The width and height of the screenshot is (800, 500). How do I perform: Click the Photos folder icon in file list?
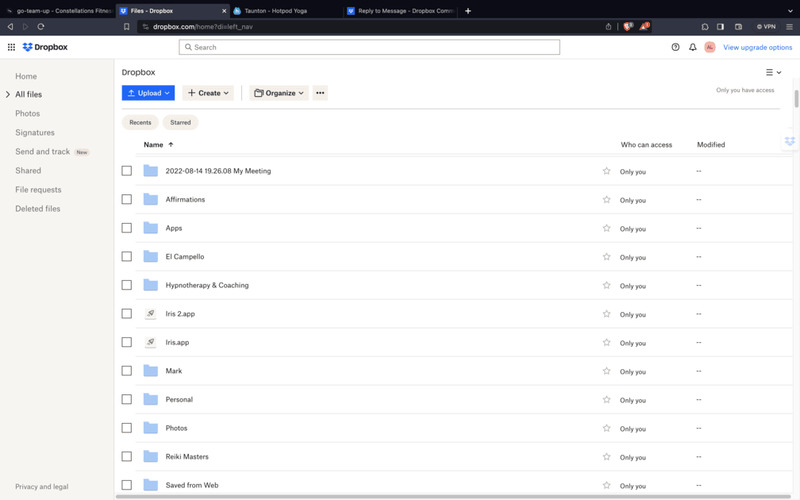click(x=150, y=428)
